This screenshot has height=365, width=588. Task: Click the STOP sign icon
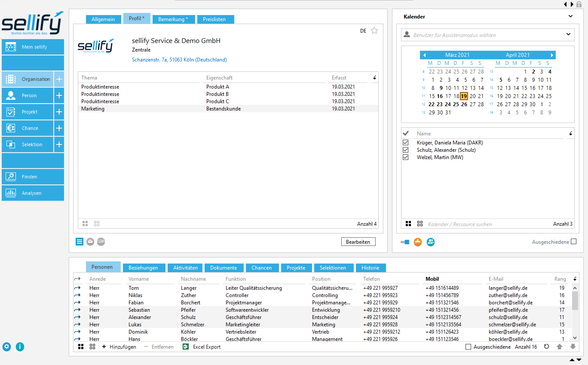(101, 242)
